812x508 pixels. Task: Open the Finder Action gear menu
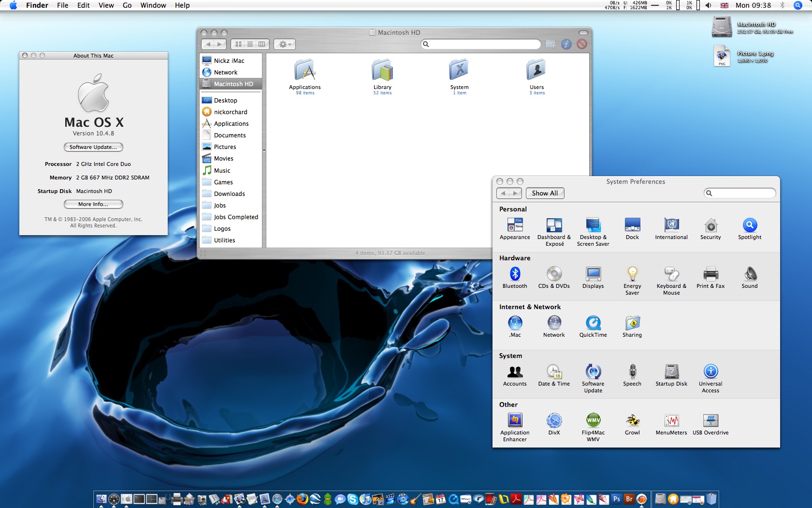point(285,45)
